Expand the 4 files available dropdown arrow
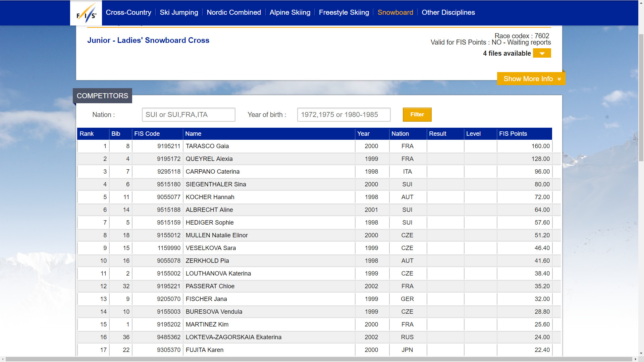 click(x=542, y=53)
